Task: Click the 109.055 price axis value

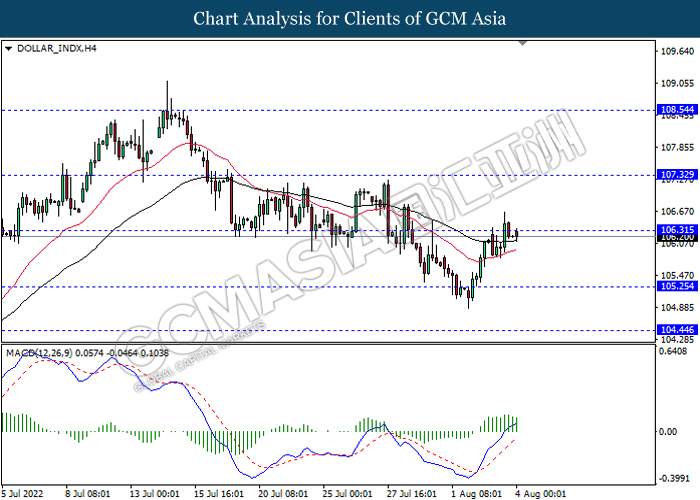Action: coord(677,83)
